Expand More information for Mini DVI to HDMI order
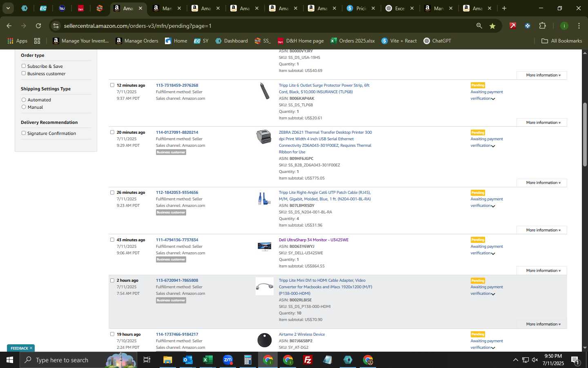588x368 pixels. (x=541, y=324)
